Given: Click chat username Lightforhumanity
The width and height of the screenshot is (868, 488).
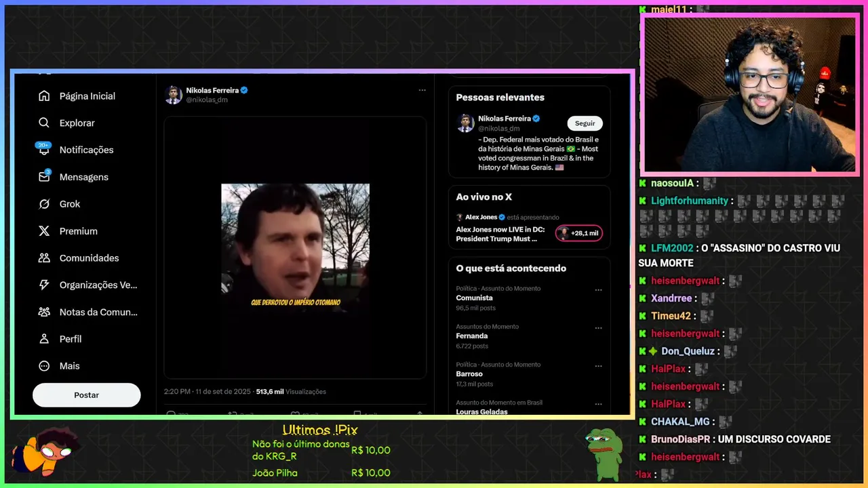Looking at the screenshot, I should point(690,201).
